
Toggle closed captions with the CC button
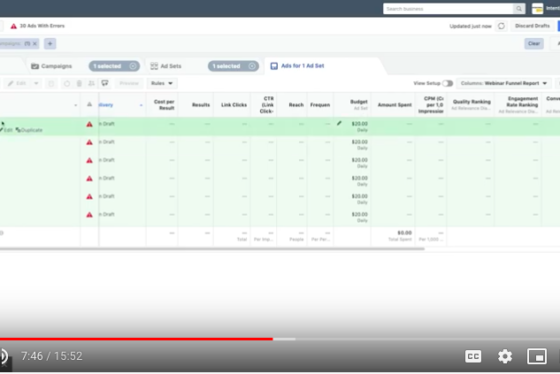click(x=473, y=356)
